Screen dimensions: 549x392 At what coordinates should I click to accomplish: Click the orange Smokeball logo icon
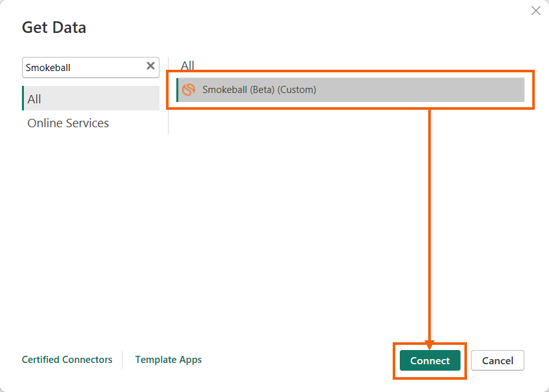click(x=189, y=90)
